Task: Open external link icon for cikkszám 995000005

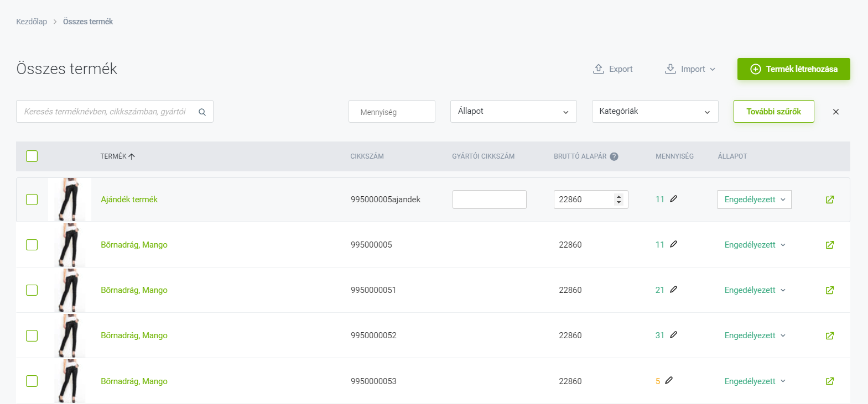Action: click(x=830, y=245)
